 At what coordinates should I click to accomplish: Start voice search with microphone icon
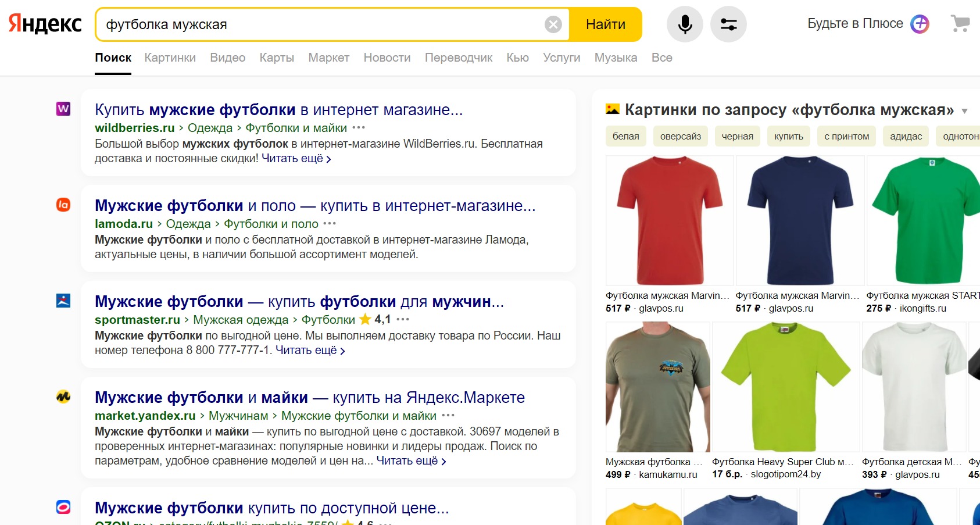coord(685,24)
